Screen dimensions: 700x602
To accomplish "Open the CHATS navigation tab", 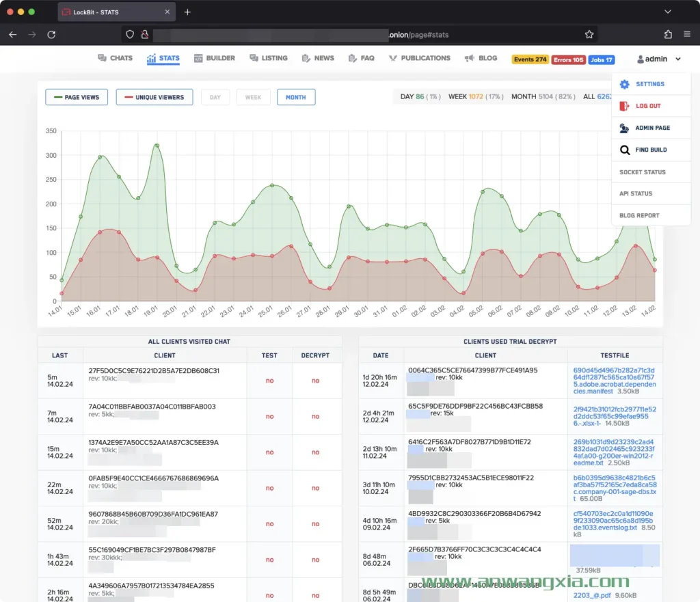I will point(115,58).
